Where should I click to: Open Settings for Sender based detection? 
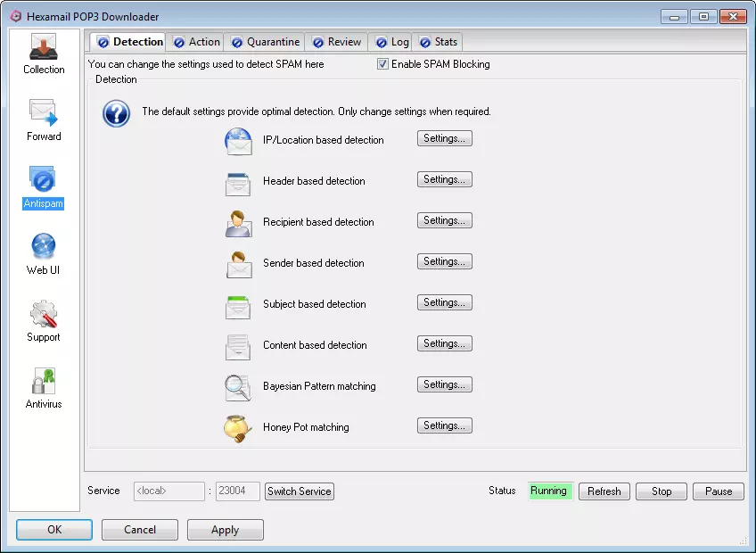[x=444, y=261]
